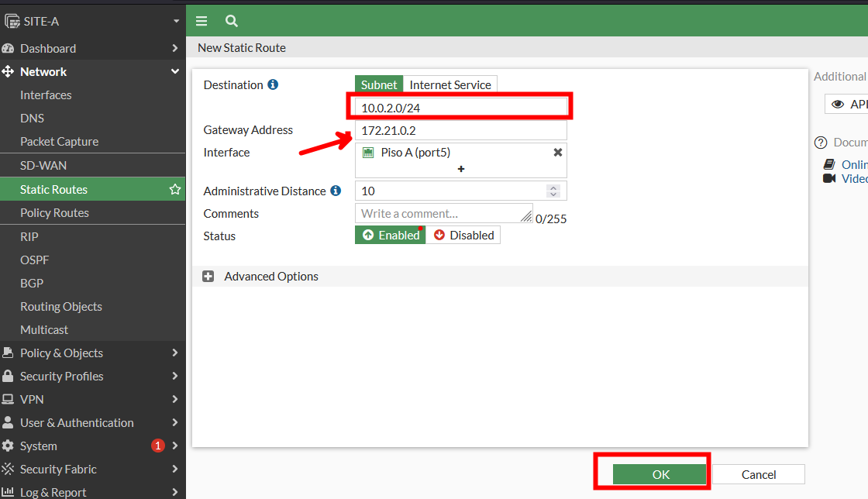Screen dimensions: 868x499
Task: Set route status to Disabled
Action: (463, 235)
